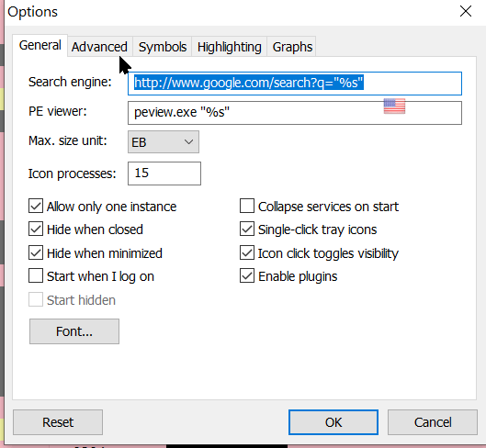Confirm settings with OK button
The image size is (486, 448).
pyautogui.click(x=333, y=422)
